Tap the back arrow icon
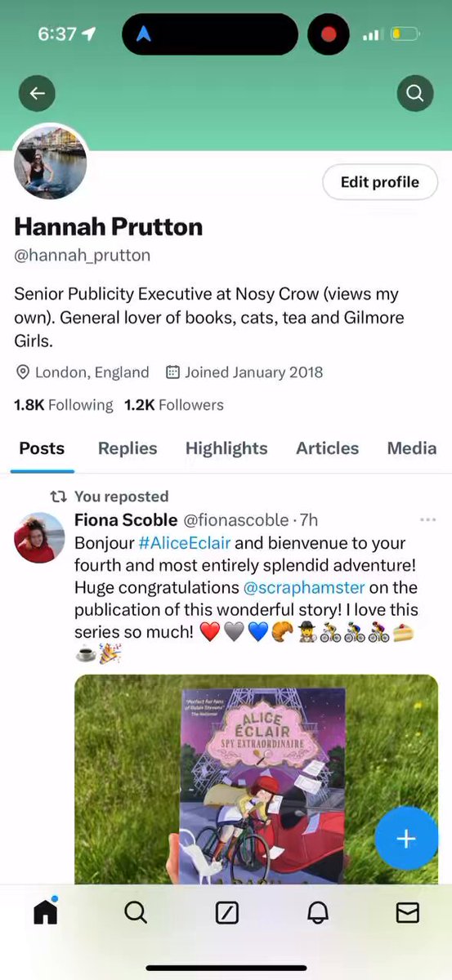This screenshot has height=980, width=452. [37, 94]
